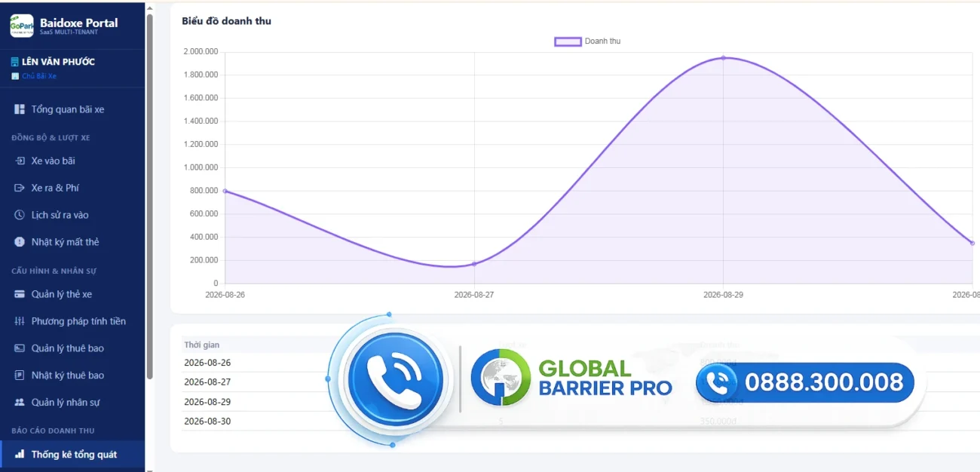This screenshot has width=980, height=472.
Task: Click the Quản lý thuê bao icon
Action: [20, 348]
